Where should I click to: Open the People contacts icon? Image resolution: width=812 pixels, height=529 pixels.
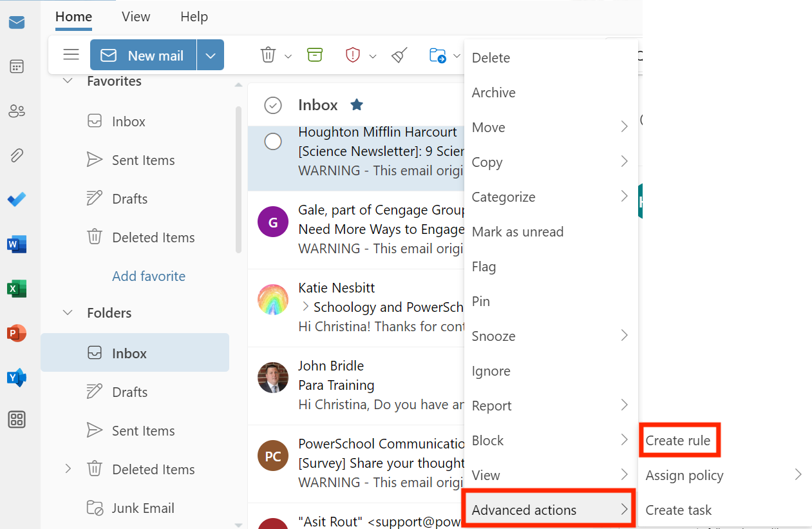click(x=17, y=111)
